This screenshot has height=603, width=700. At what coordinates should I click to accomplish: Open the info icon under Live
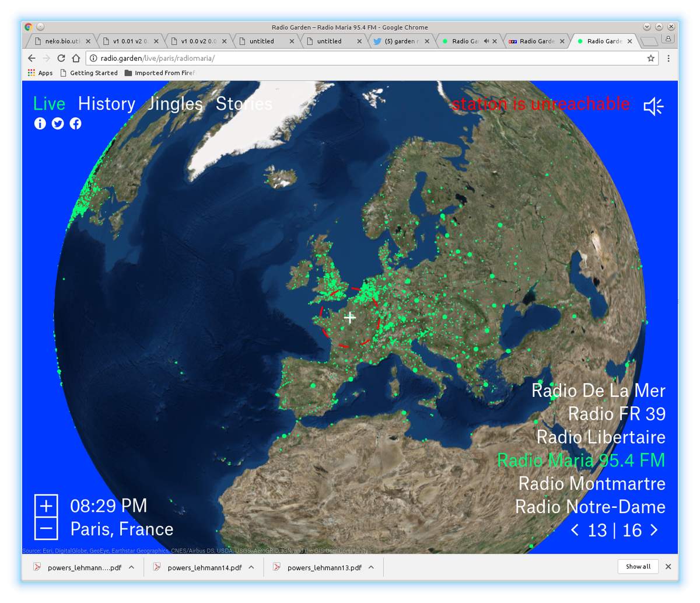pyautogui.click(x=40, y=123)
